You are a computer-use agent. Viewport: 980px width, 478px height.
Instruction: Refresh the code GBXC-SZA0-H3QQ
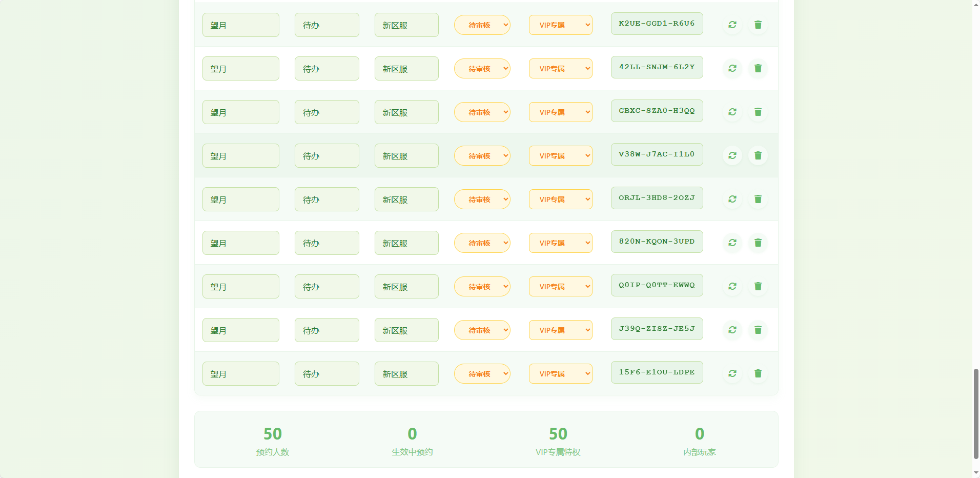click(x=732, y=112)
